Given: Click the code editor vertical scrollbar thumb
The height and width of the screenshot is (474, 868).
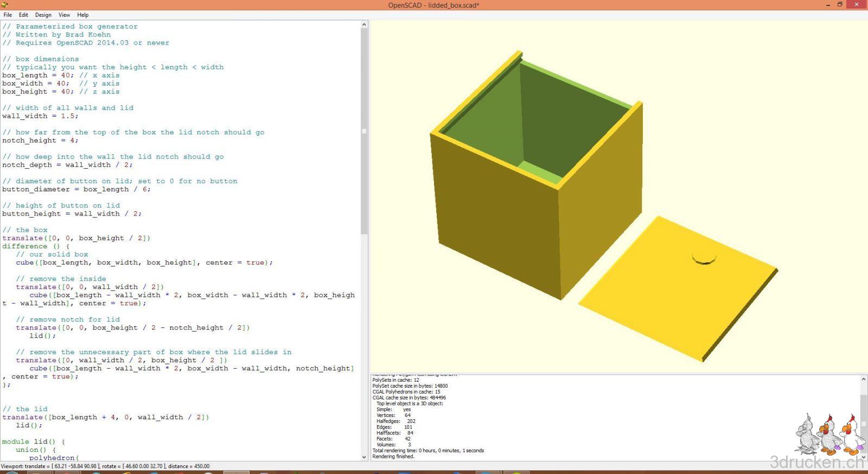Looking at the screenshot, I should coord(364,131).
